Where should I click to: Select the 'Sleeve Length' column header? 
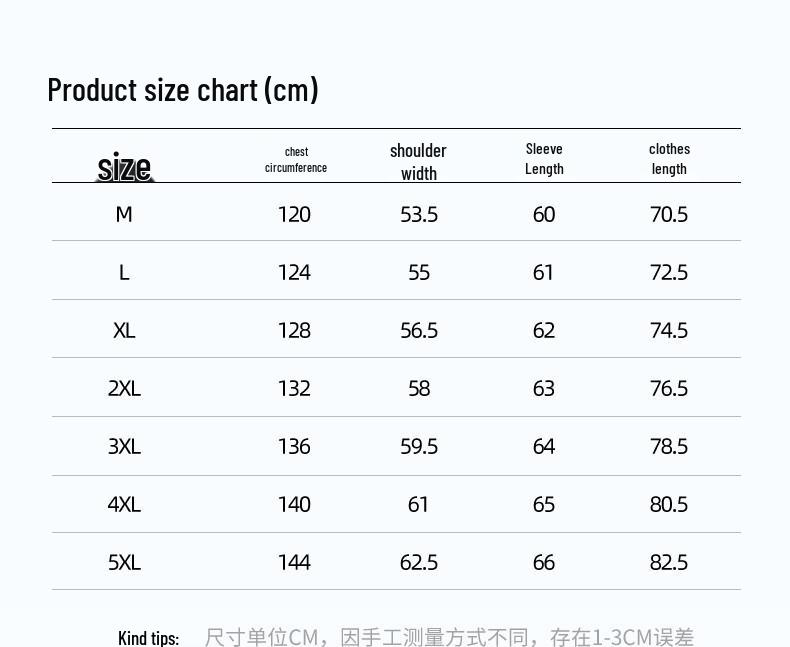coord(544,159)
